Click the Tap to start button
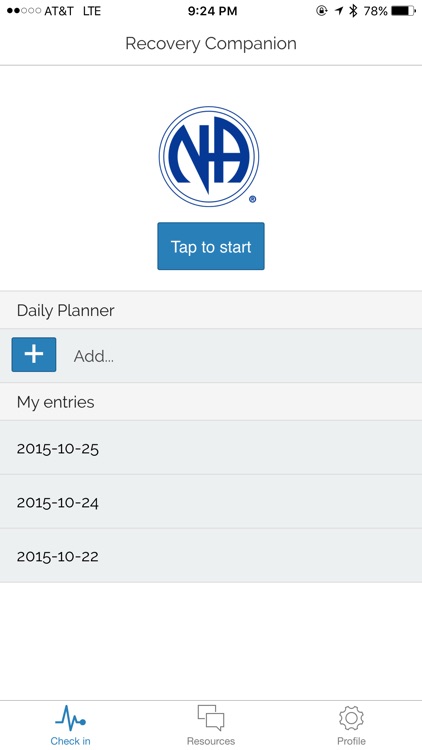 pos(211,246)
